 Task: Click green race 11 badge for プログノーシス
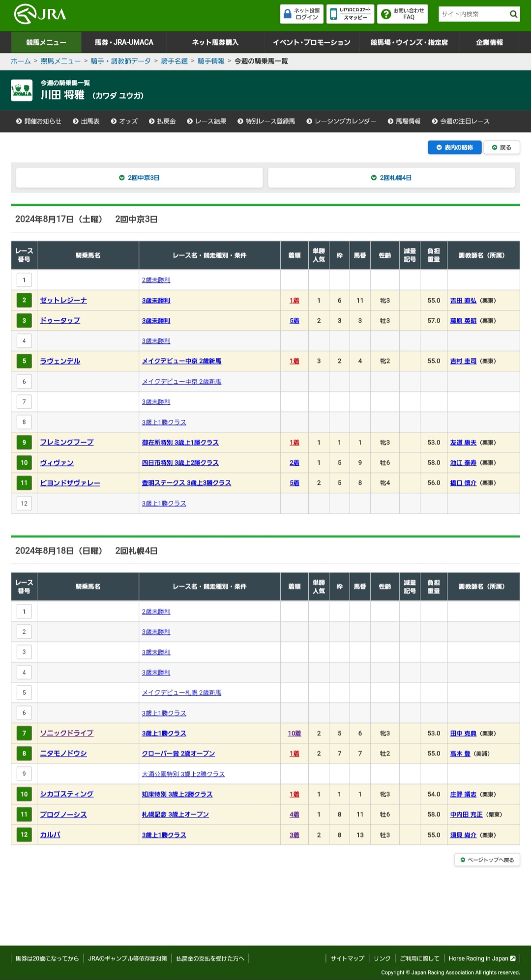pyautogui.click(x=24, y=814)
